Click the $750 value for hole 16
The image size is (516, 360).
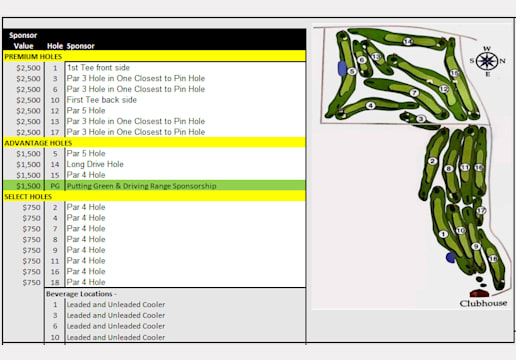point(31,272)
